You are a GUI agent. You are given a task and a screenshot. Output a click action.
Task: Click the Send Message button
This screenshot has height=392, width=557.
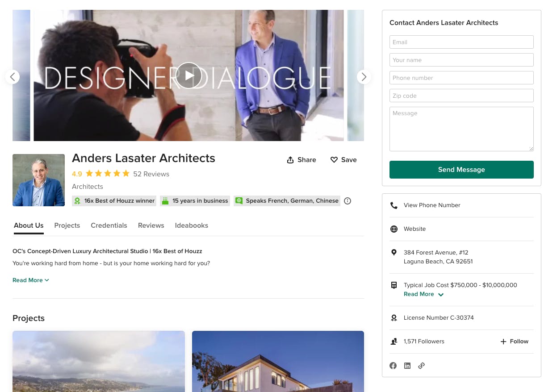click(461, 170)
